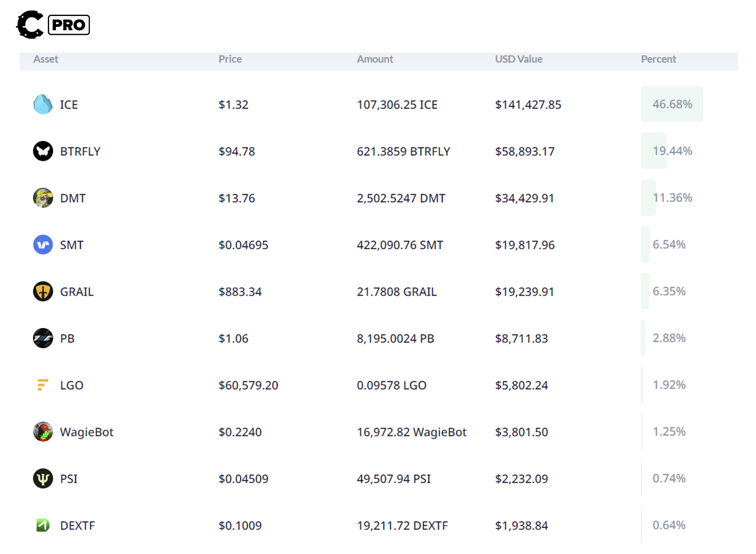Click the PSI trident icon
Image resolution: width=756 pixels, height=554 pixels.
(x=42, y=478)
